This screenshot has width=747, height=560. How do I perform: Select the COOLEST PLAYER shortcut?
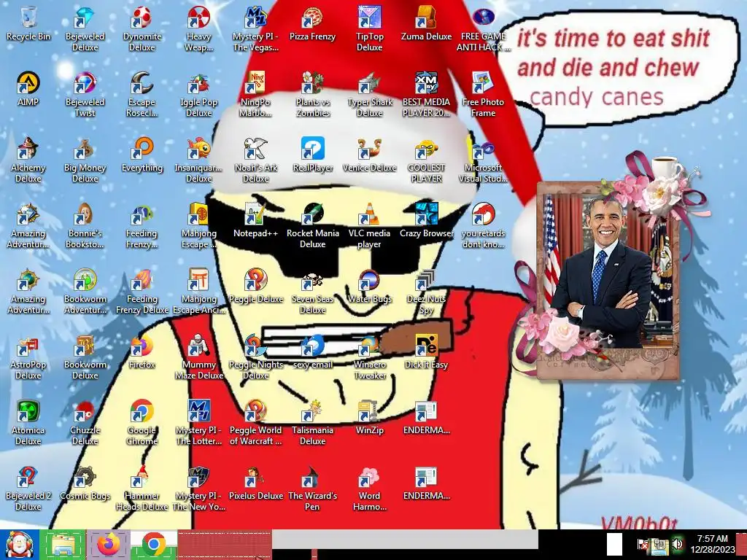426,160
